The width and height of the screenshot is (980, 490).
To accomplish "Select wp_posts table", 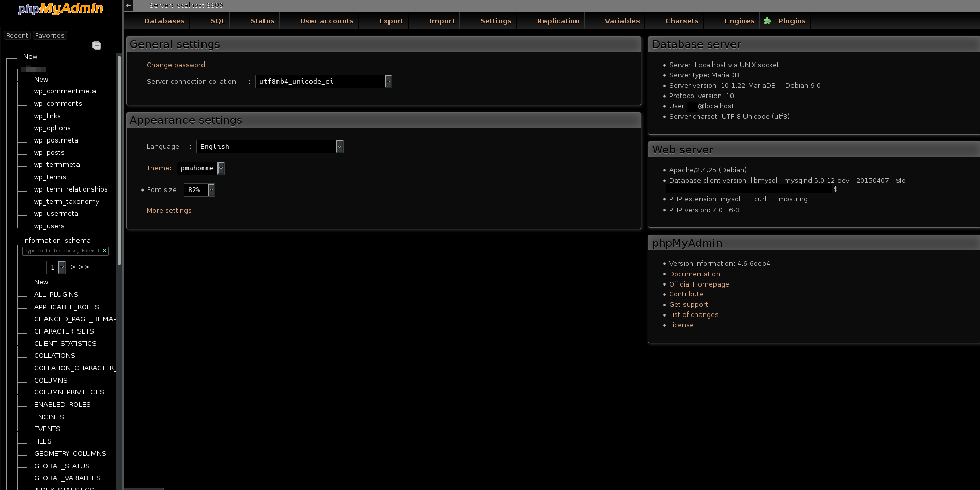I will pyautogui.click(x=49, y=153).
